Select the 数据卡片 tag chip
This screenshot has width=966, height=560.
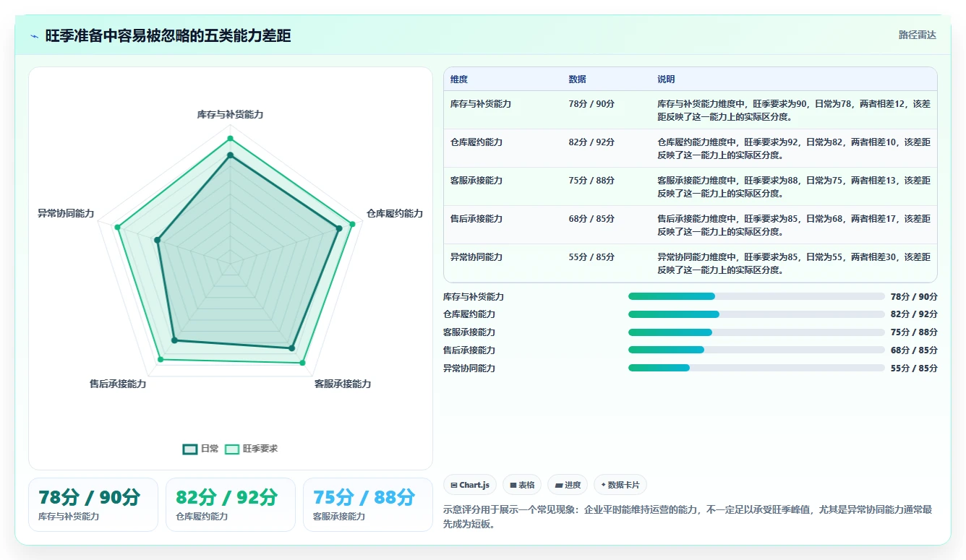[620, 485]
